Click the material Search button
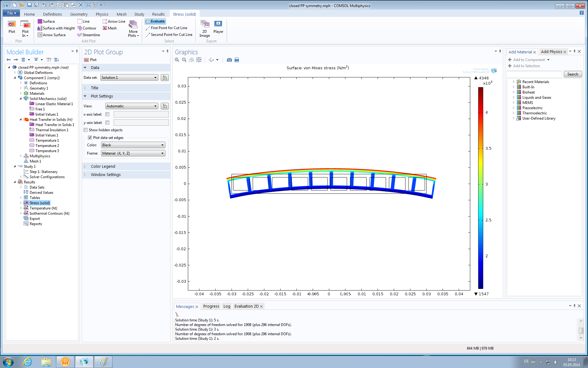The height and width of the screenshot is (368, 588). pos(572,74)
